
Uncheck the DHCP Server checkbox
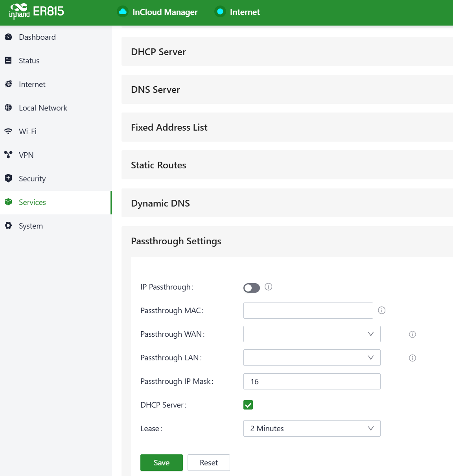pyautogui.click(x=248, y=405)
